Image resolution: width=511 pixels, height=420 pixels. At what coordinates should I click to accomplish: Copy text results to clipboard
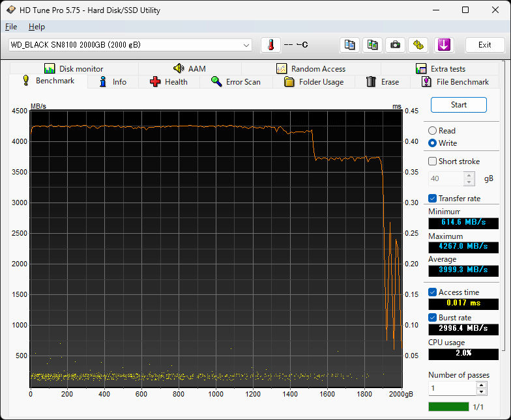350,45
